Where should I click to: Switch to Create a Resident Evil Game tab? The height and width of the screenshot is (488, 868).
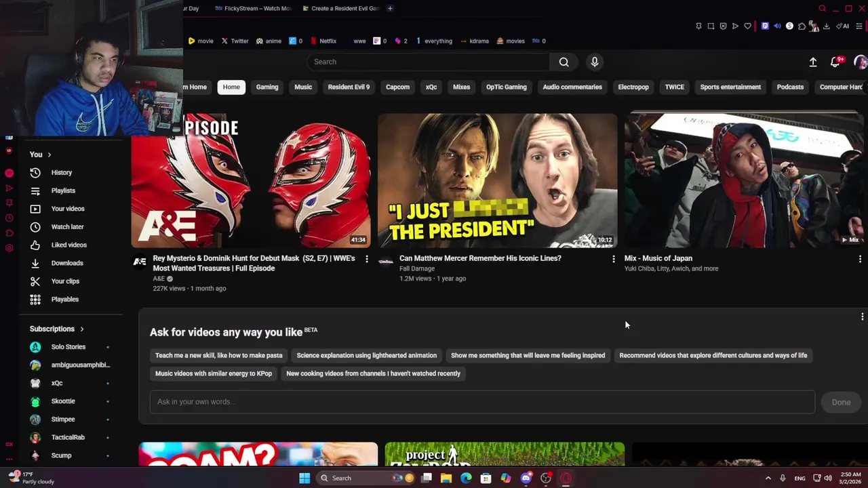tap(340, 8)
